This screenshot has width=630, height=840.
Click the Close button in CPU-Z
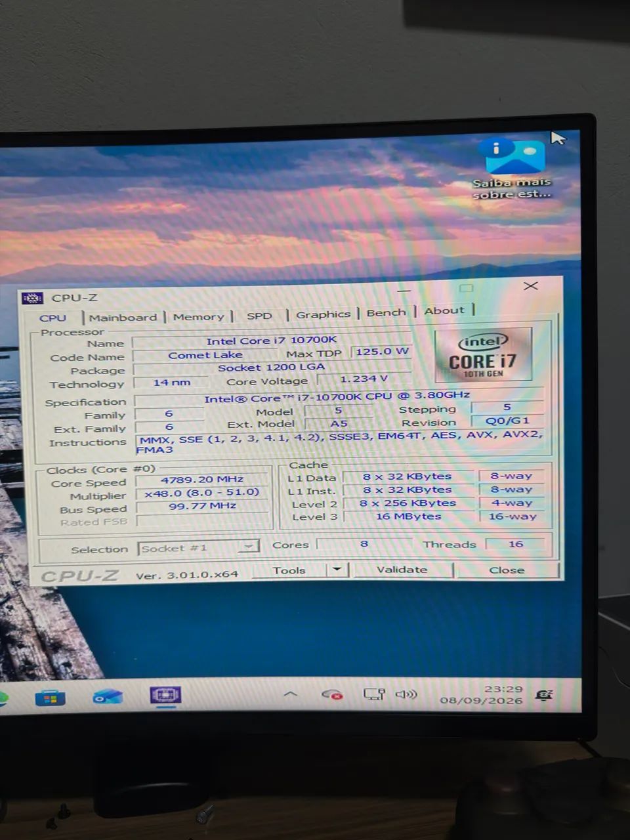click(x=507, y=570)
